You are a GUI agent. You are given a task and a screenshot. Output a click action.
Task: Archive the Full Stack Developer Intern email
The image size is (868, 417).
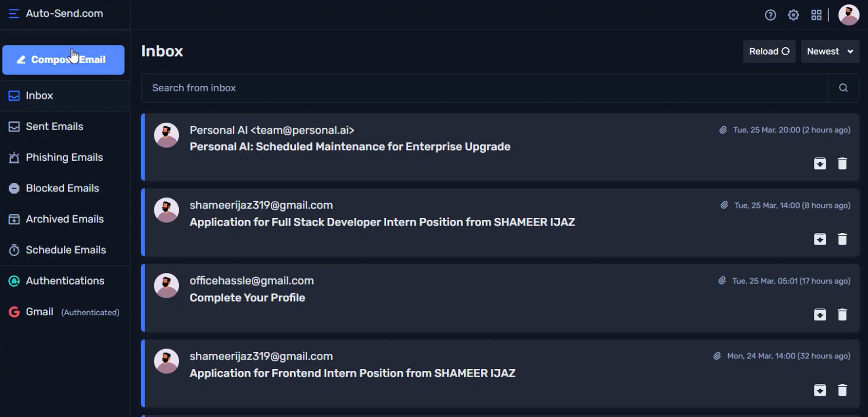pyautogui.click(x=820, y=239)
